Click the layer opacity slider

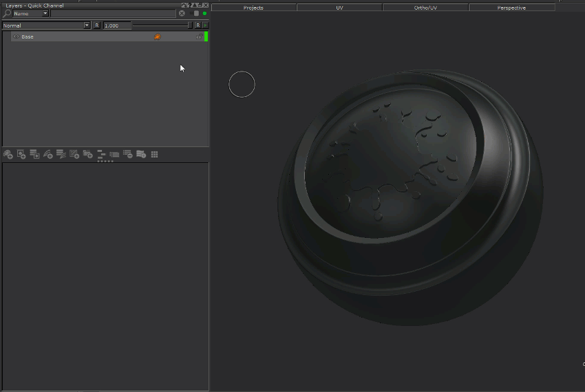tap(162, 25)
